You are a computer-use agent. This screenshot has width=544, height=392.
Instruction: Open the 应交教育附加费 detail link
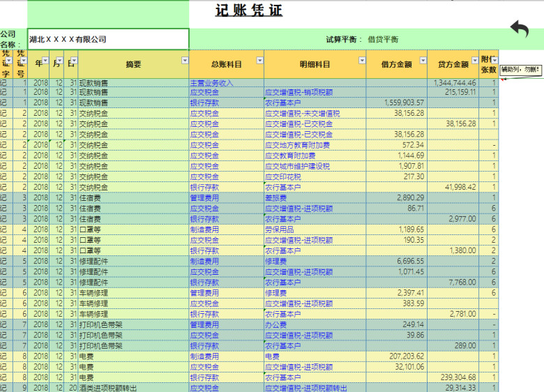(290, 156)
